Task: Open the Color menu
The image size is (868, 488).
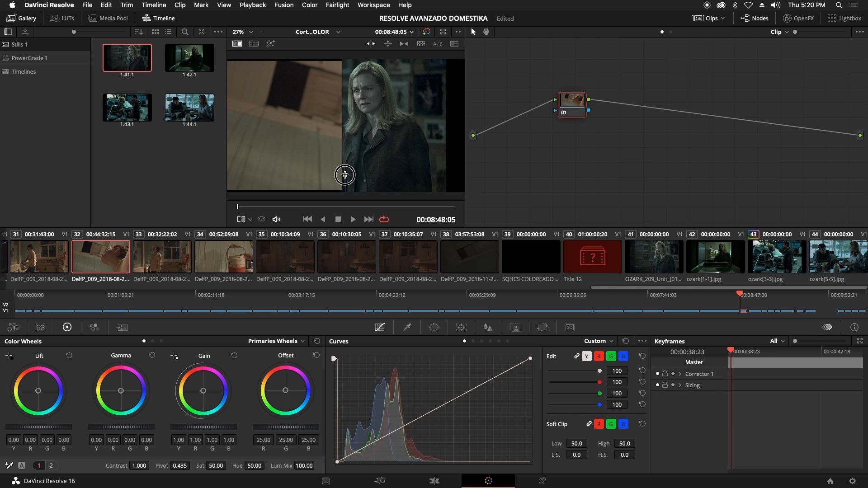Action: pyautogui.click(x=309, y=5)
